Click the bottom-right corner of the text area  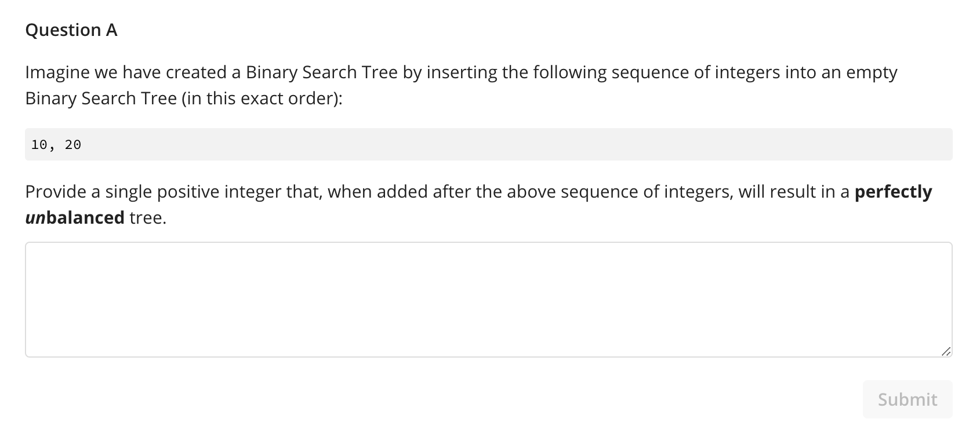tap(946, 351)
